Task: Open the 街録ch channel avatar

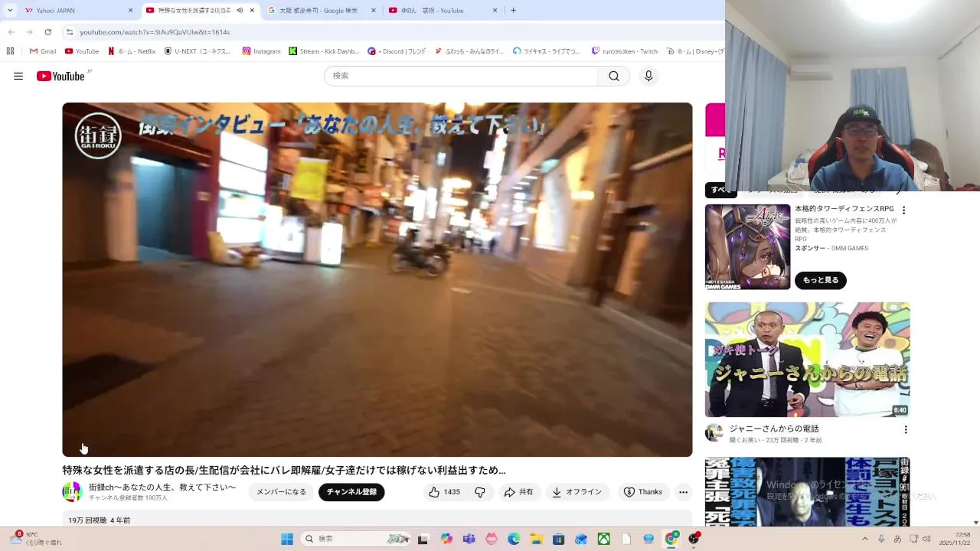Action: click(73, 491)
